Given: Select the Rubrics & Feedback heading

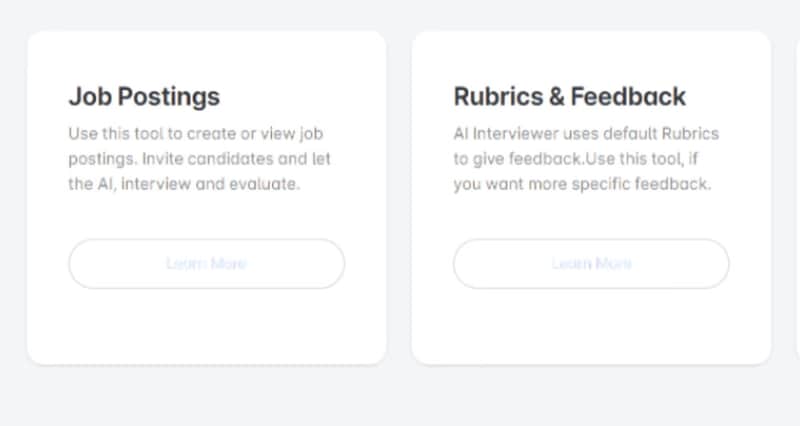Looking at the screenshot, I should point(569,97).
